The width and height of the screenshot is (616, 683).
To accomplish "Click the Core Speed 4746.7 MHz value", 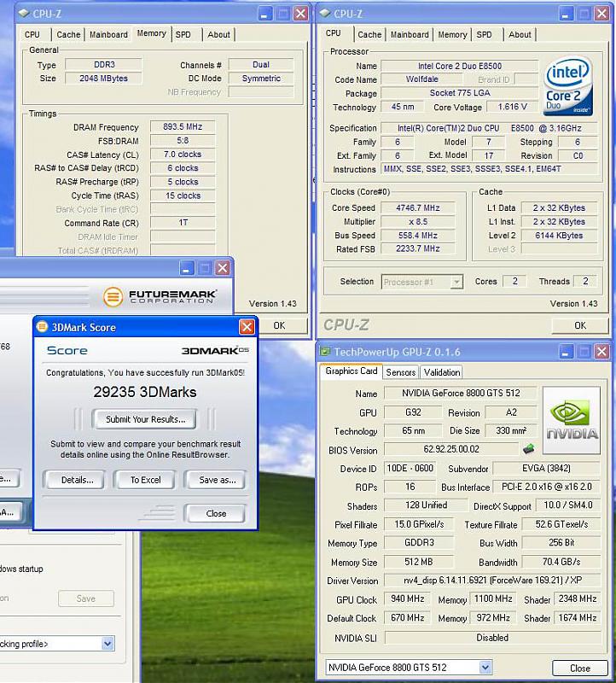I will click(x=417, y=207).
